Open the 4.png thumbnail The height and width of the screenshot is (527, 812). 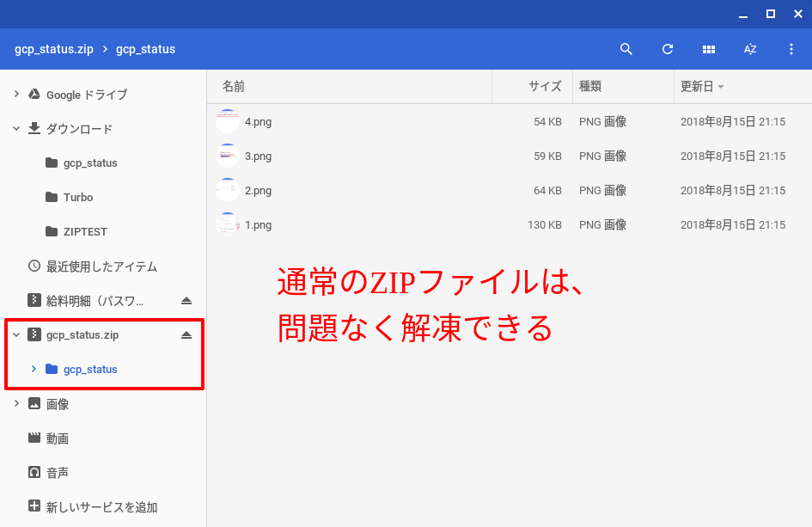[228, 122]
